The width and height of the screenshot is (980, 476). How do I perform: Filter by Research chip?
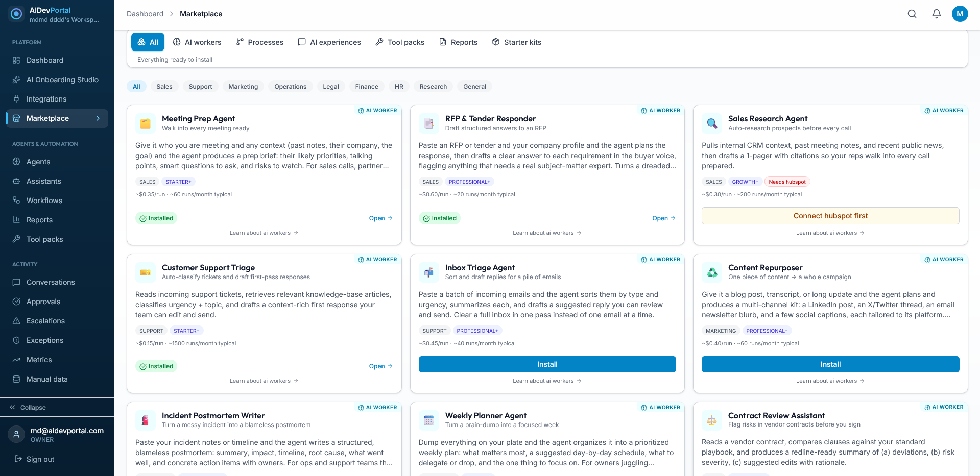(x=433, y=87)
